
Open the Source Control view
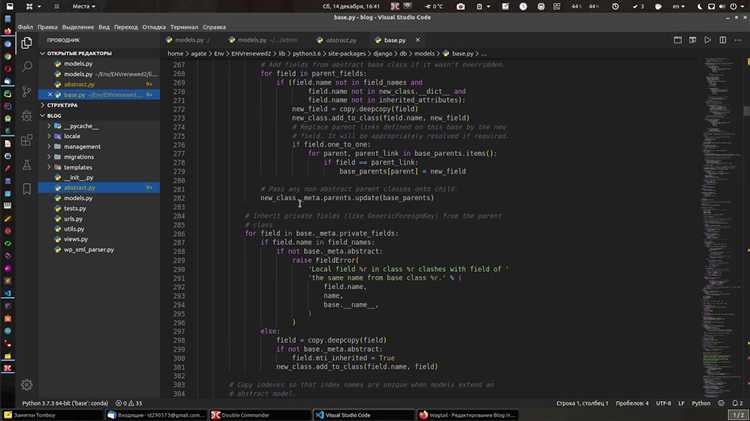27,91
